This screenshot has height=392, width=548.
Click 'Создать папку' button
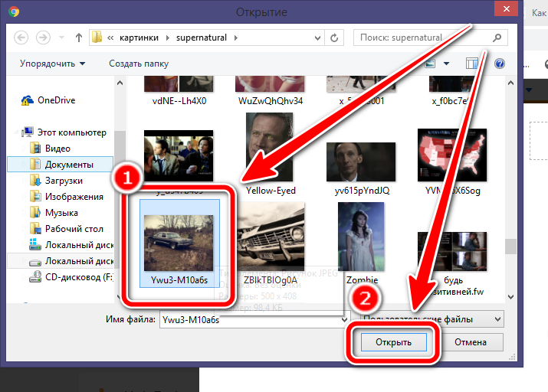pyautogui.click(x=139, y=64)
